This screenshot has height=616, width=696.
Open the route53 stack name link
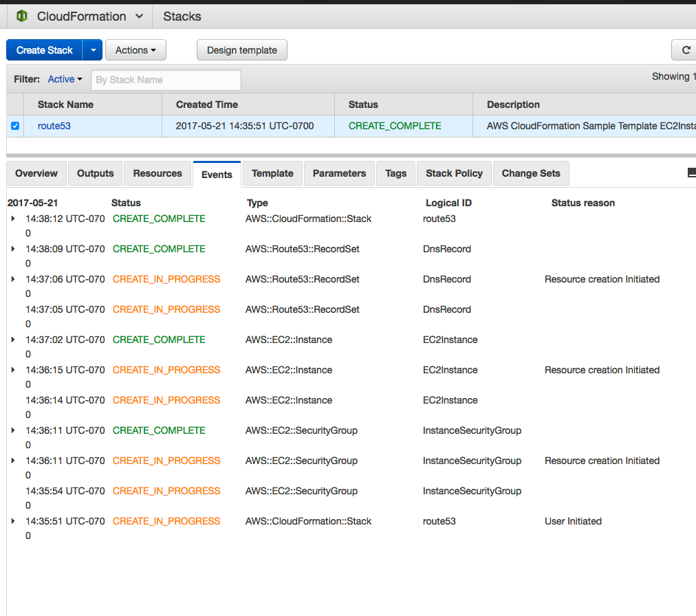pyautogui.click(x=54, y=126)
